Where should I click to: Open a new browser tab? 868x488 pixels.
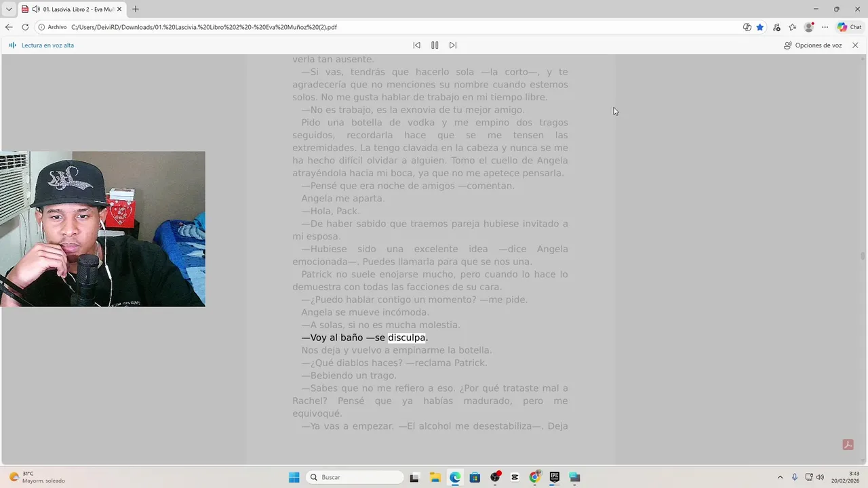[136, 9]
